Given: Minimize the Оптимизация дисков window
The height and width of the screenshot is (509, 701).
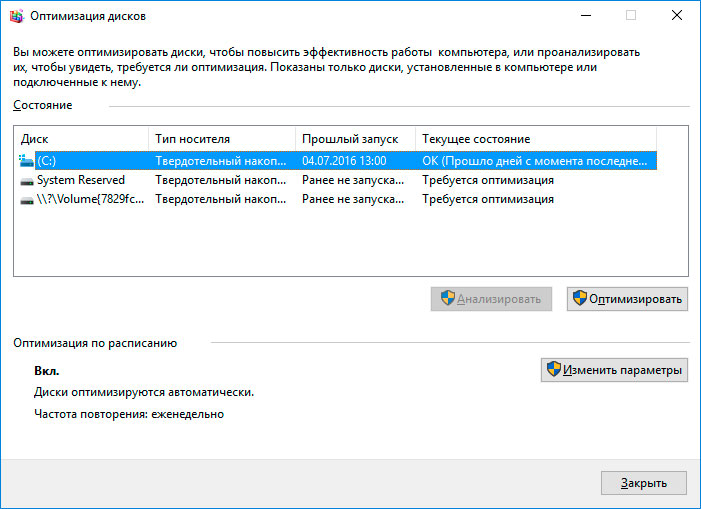Looking at the screenshot, I should coord(586,16).
